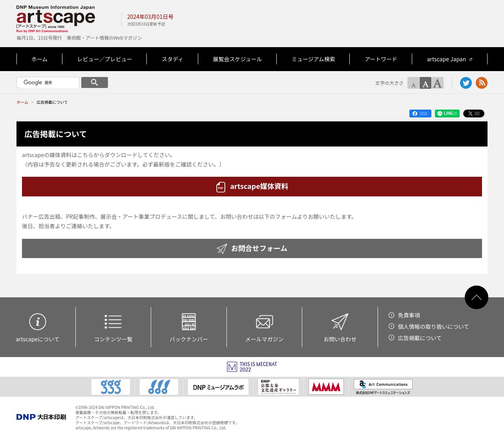Image resolution: width=504 pixels, height=436 pixels.
Task: Select the large font size A button
Action: pyautogui.click(x=438, y=83)
